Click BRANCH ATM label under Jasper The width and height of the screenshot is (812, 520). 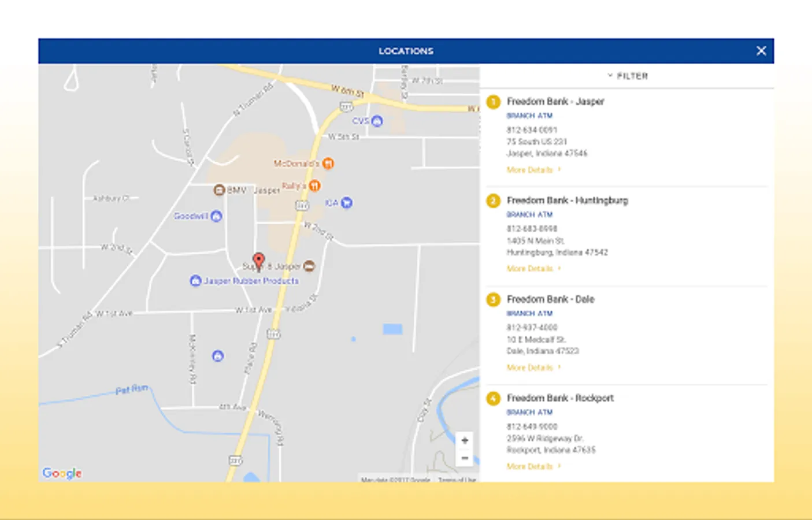529,116
